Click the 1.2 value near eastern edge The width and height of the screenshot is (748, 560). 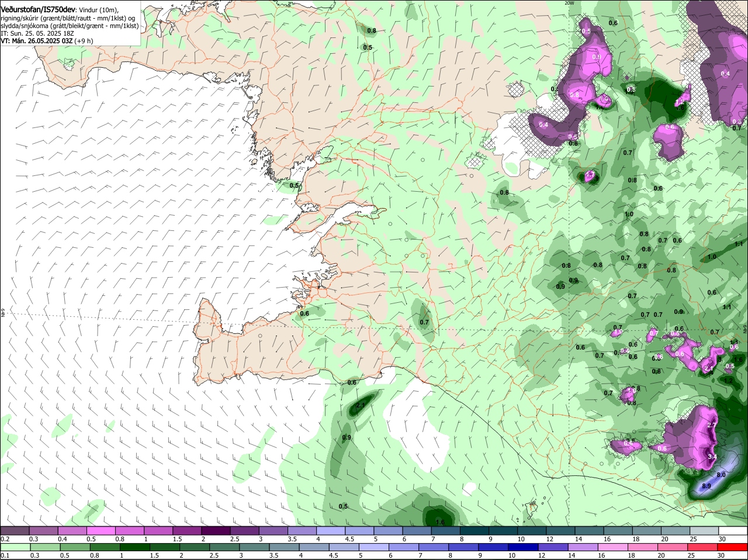[x=728, y=380]
